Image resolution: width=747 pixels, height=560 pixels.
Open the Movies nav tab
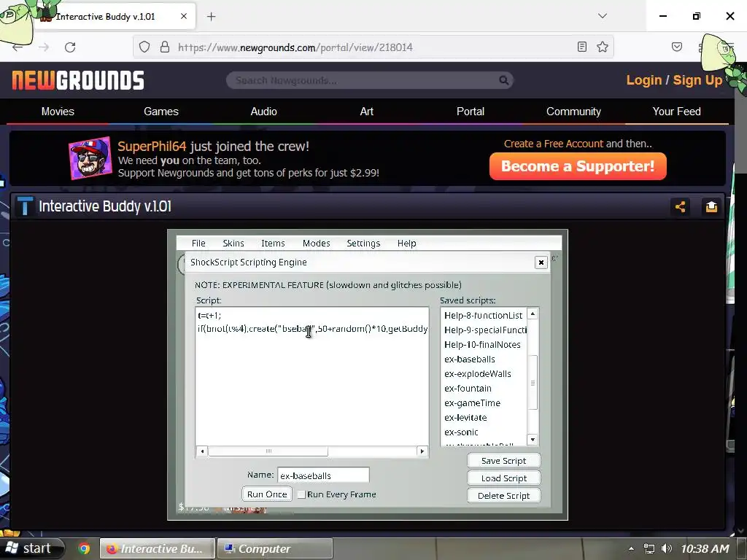58,112
